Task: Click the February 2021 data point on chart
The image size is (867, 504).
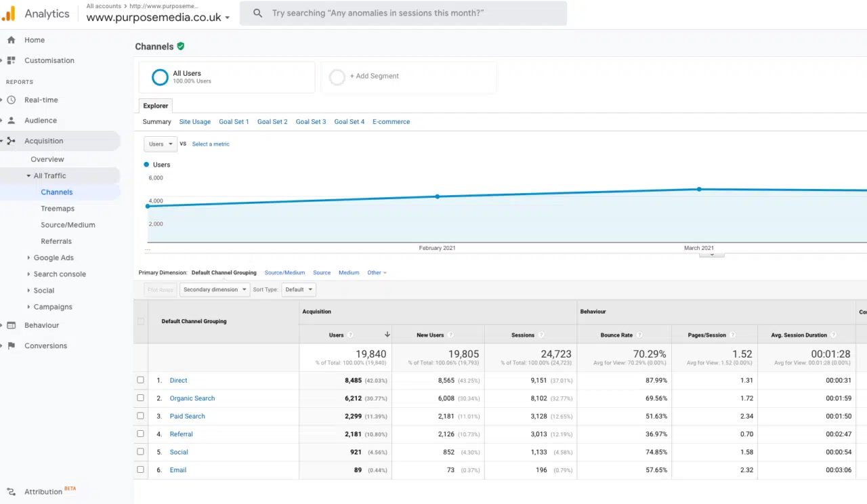Action: 438,196
